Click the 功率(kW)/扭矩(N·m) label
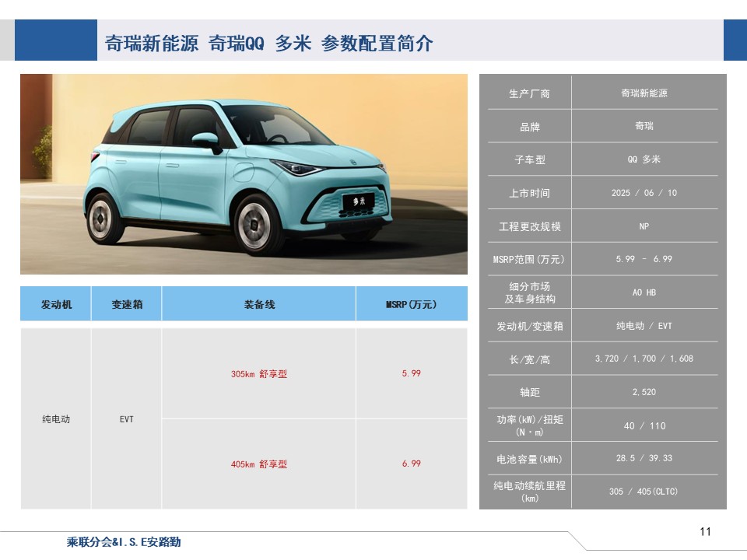The height and width of the screenshot is (560, 747). [529, 425]
